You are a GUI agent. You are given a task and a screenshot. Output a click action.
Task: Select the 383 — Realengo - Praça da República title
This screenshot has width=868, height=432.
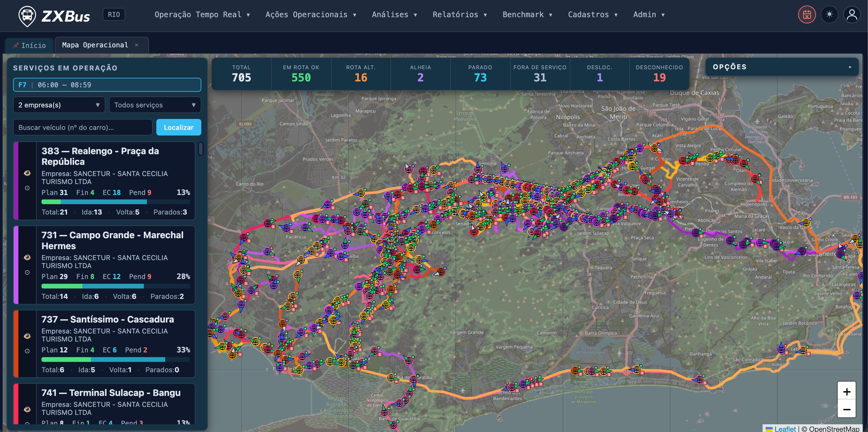(x=100, y=156)
